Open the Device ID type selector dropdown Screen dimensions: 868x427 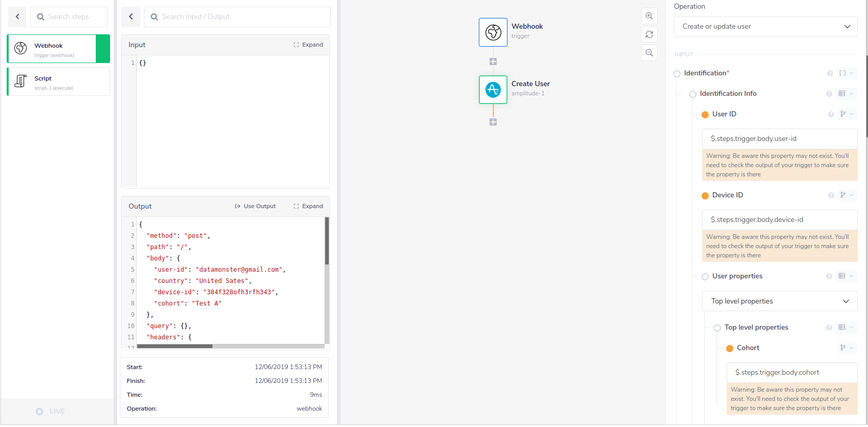[846, 195]
